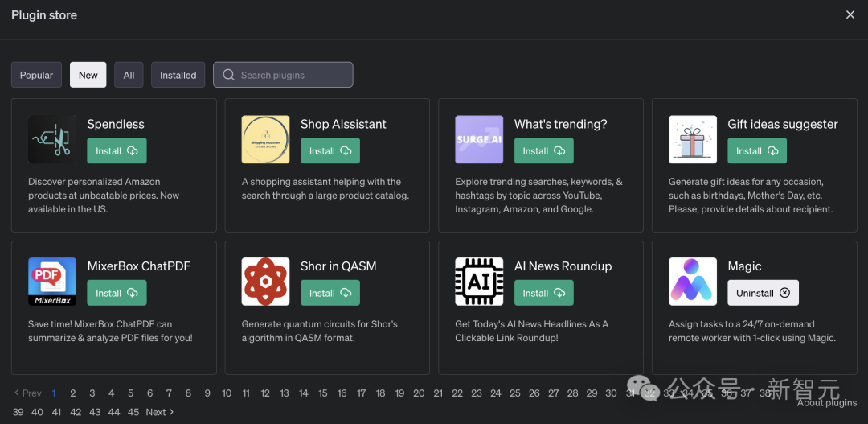The width and height of the screenshot is (868, 424).
Task: Go to page 45
Action: click(133, 412)
